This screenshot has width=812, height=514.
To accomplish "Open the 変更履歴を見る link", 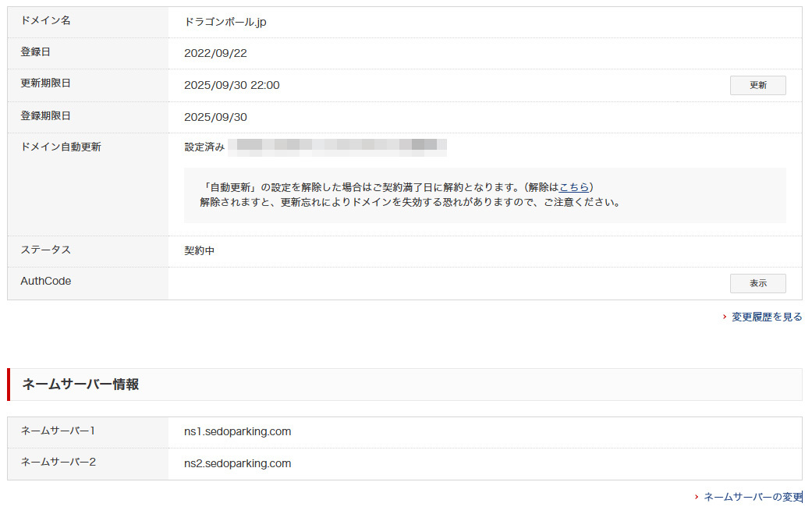I will click(x=767, y=317).
